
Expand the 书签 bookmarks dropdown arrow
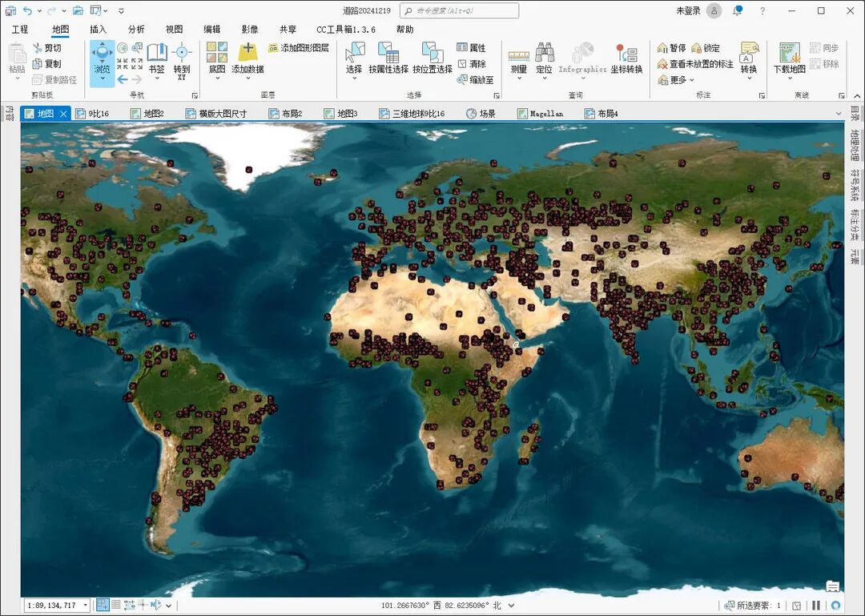(157, 79)
